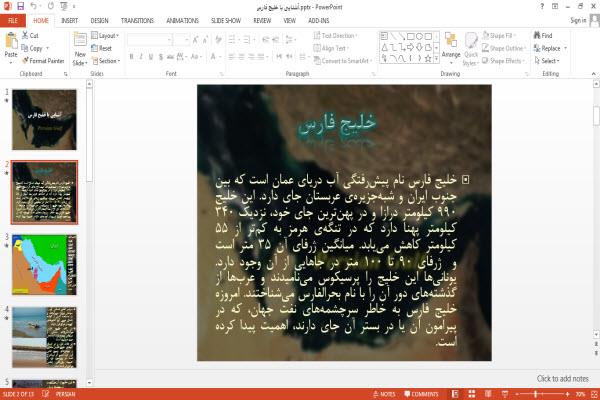
Task: Open Clipboard group dialog launcher
Action: pyautogui.click(x=66, y=74)
